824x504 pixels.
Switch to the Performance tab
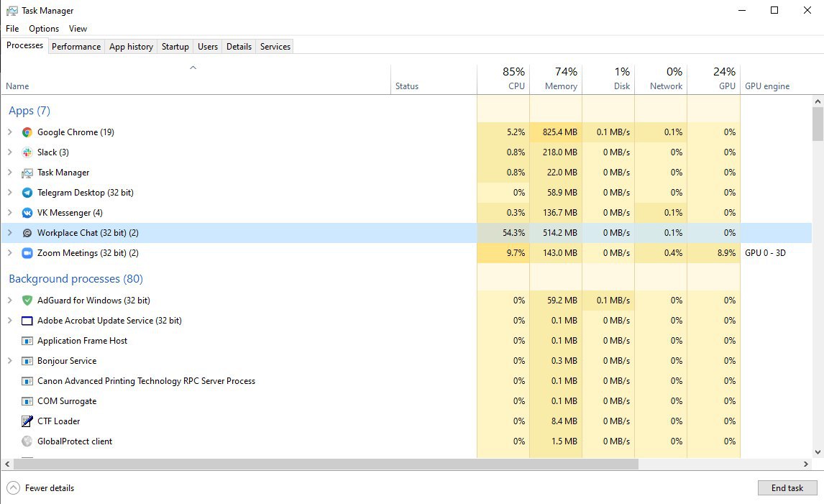(x=76, y=46)
